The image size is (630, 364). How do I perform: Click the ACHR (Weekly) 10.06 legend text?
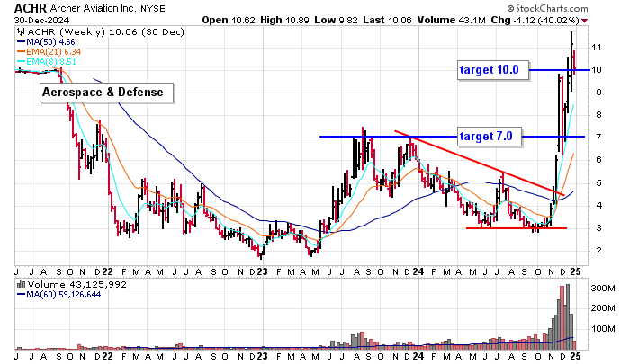pos(105,32)
